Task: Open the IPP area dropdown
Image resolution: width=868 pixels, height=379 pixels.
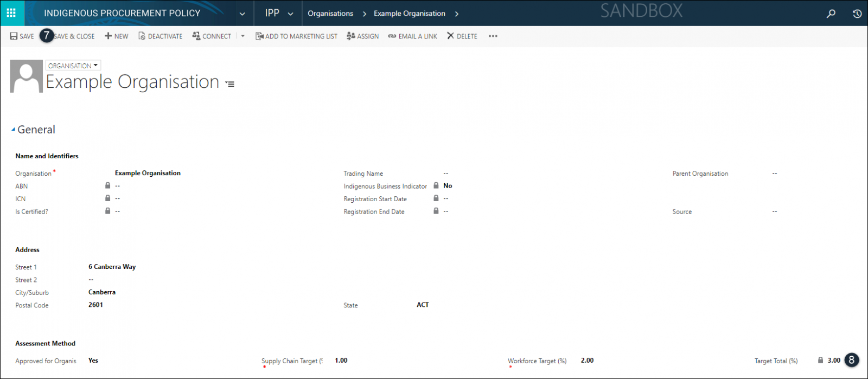Action: (x=290, y=14)
